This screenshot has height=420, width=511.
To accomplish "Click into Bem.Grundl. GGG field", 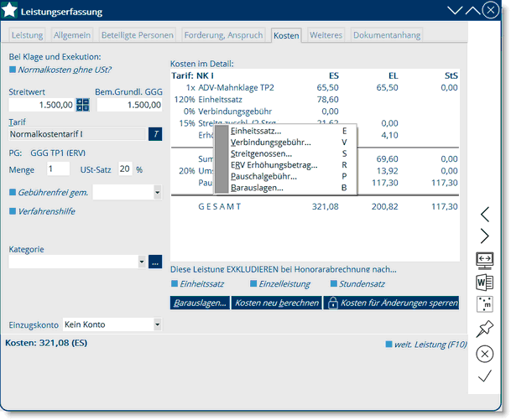I will (x=129, y=105).
